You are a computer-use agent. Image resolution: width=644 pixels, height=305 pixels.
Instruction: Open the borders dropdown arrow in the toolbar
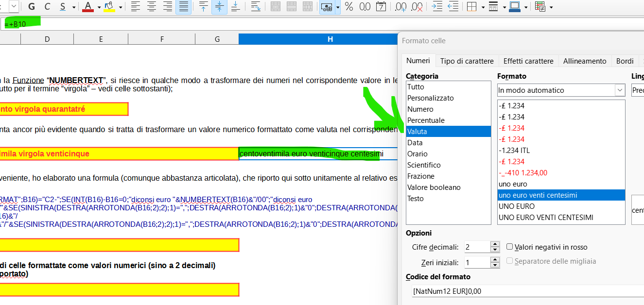point(483,7)
